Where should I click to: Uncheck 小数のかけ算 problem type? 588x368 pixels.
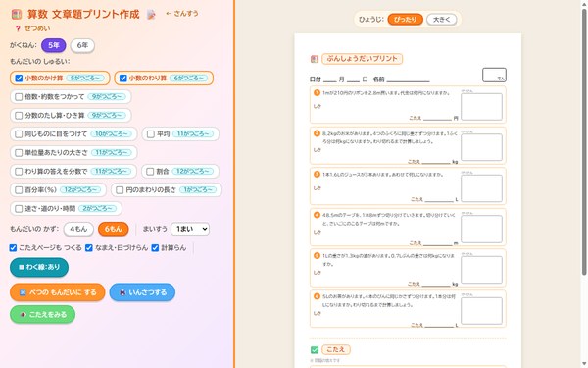click(19, 79)
